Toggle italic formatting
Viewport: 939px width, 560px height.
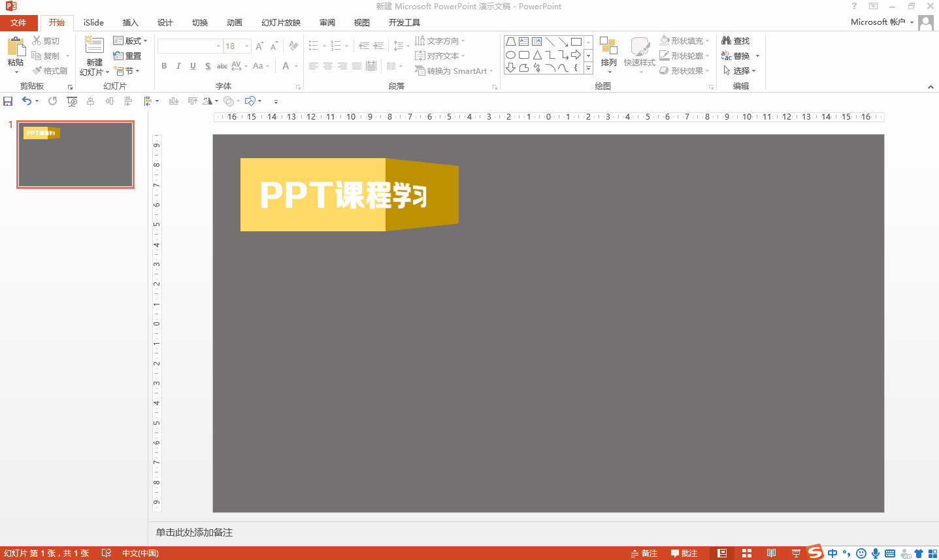(178, 66)
